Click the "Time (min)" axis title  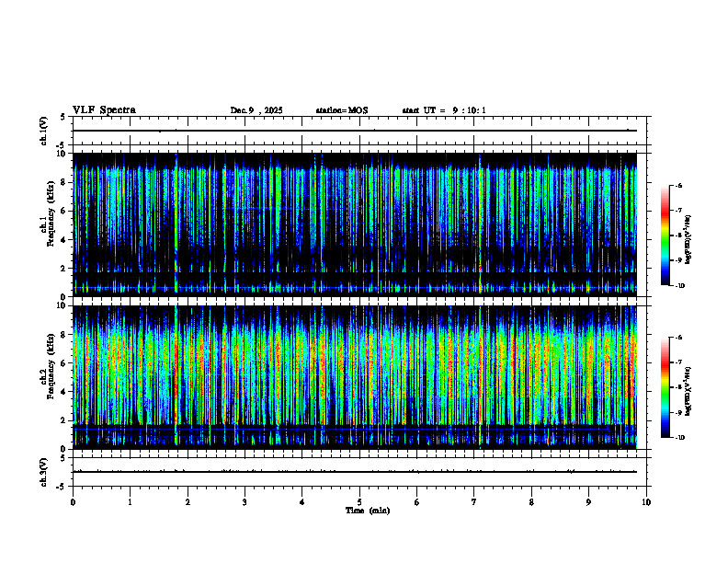[368, 511]
